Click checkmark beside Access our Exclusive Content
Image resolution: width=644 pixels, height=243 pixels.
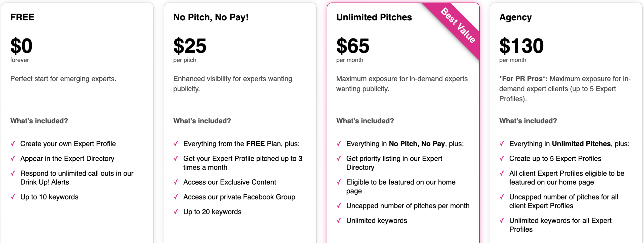(176, 182)
